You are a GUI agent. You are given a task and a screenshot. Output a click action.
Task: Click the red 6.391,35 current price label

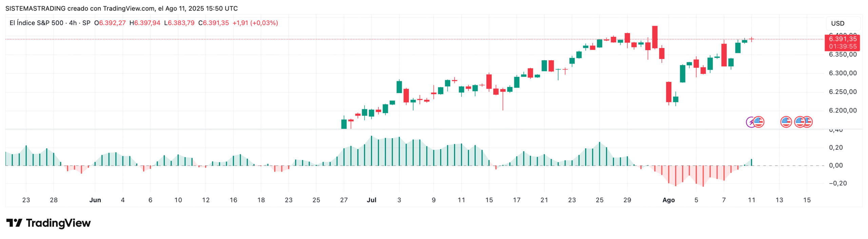[842, 39]
